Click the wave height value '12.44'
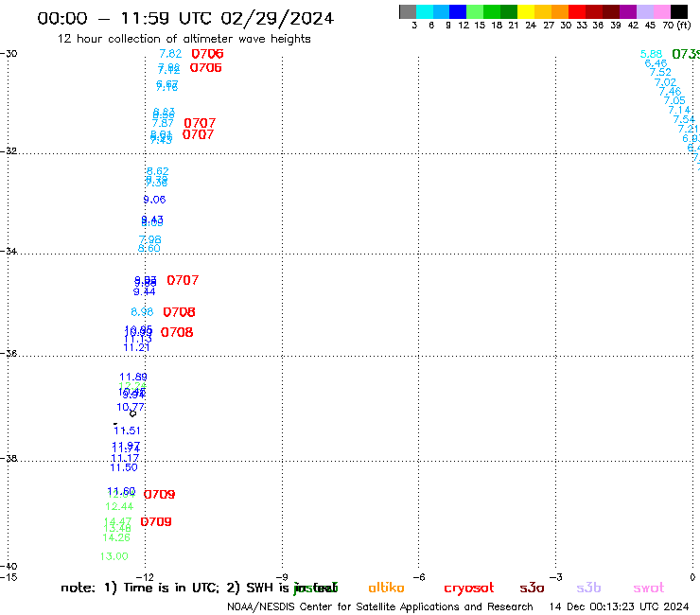 [119, 506]
